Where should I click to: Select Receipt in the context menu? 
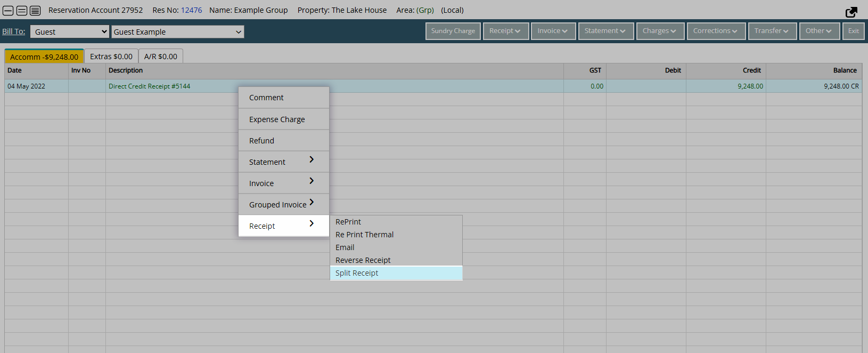tap(284, 226)
